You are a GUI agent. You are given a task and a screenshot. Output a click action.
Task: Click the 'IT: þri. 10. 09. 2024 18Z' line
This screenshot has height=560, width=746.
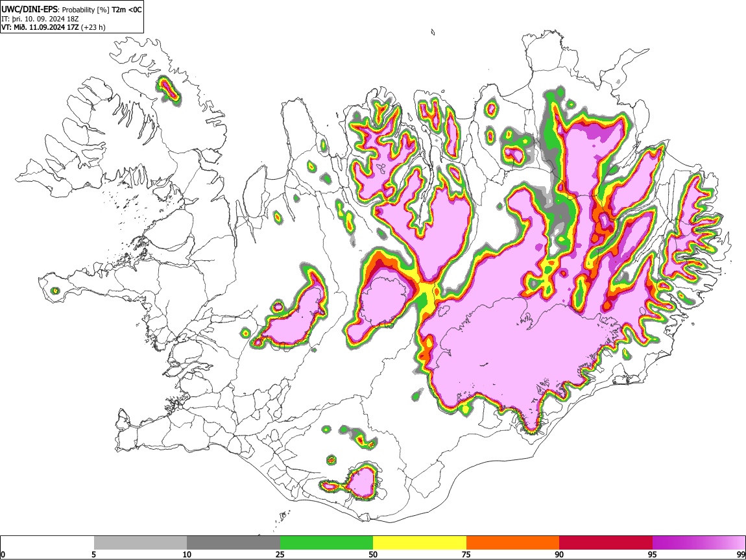40,19
